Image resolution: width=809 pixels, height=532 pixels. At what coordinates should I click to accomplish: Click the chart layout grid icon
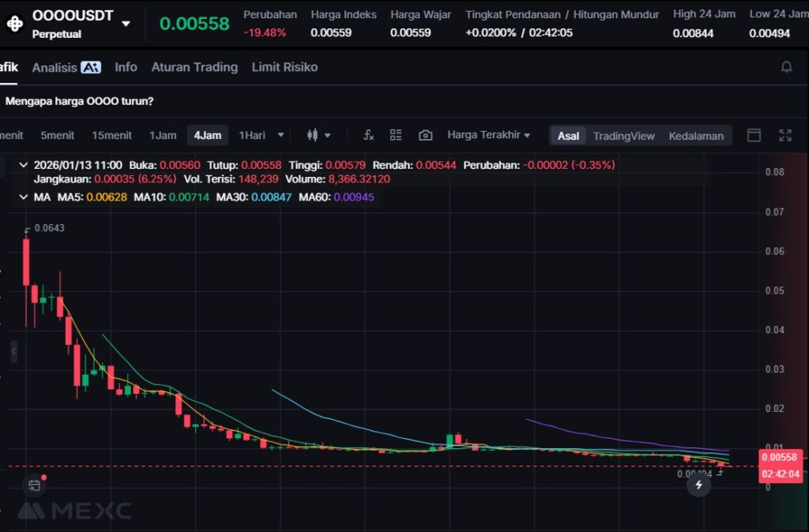(396, 135)
